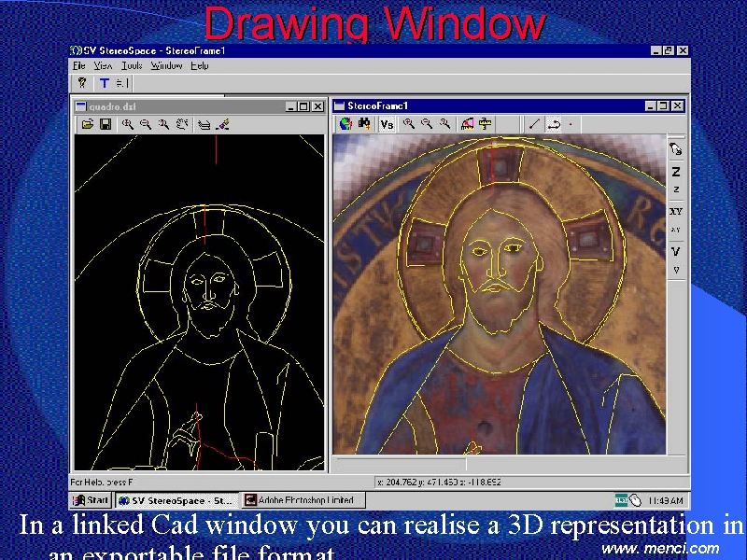Open the Tools menu

(132, 65)
